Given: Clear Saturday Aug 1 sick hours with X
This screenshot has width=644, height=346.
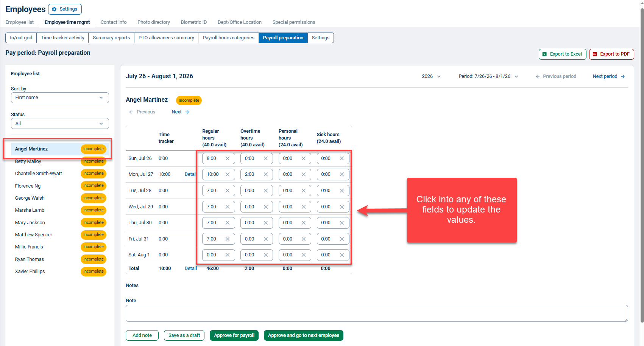Looking at the screenshot, I should 342,255.
